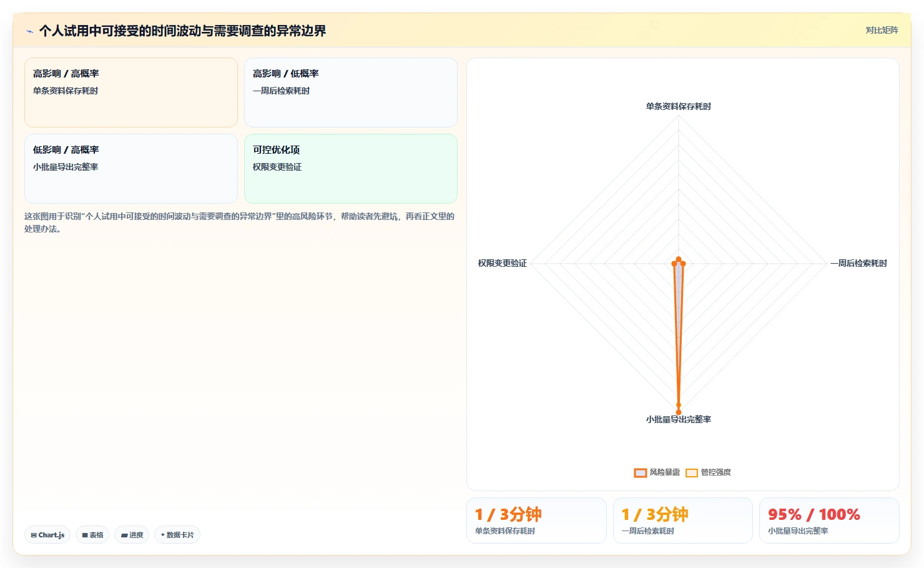
Task: Open the 单条资料保存耗时 1 / 3分钟 stat card
Action: tap(536, 521)
